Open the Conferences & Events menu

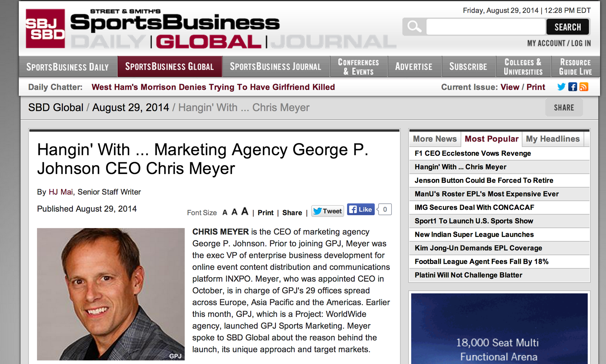pyautogui.click(x=358, y=66)
